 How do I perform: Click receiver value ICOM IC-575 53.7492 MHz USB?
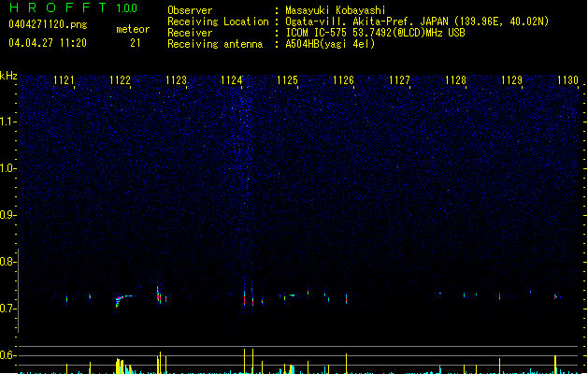point(376,33)
